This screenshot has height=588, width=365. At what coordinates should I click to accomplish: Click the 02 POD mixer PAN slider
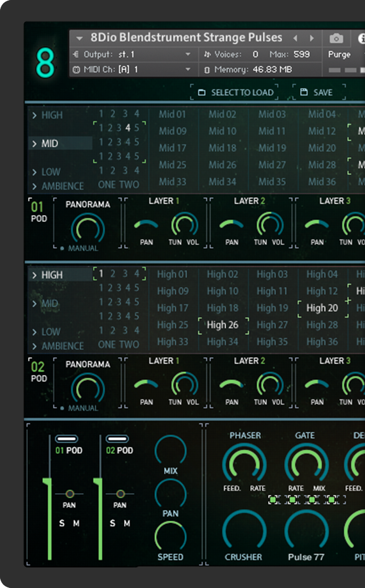click(120, 494)
